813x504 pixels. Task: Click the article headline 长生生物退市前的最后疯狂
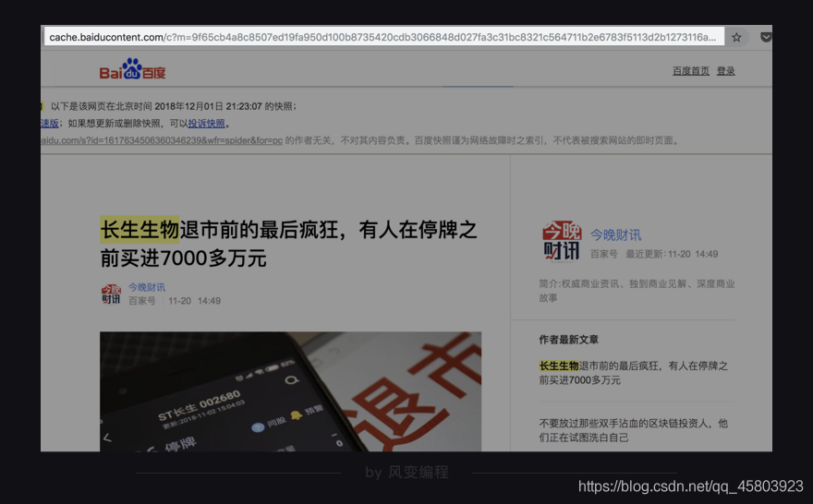pyautogui.click(x=287, y=244)
